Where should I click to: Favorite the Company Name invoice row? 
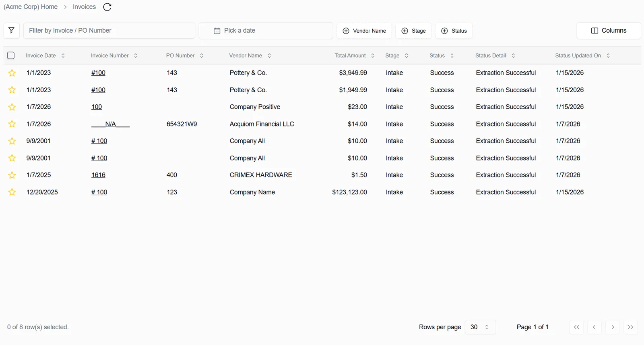point(12,192)
